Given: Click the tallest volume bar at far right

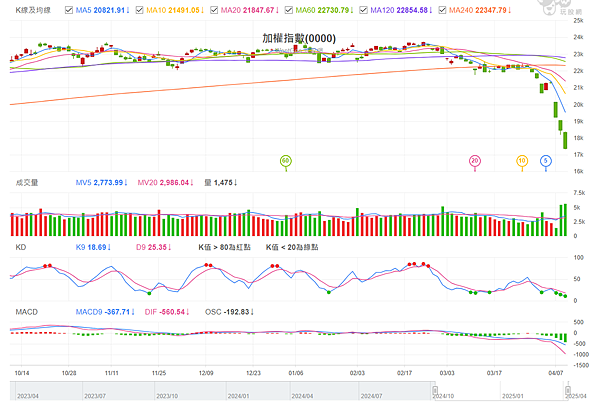Looking at the screenshot, I should point(565,220).
